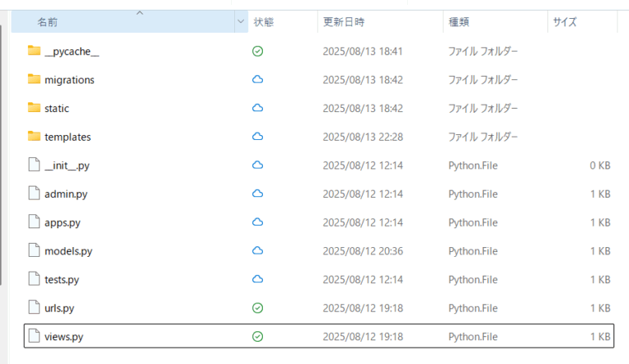Select the static folder icon
This screenshot has width=629, height=364.
click(34, 108)
